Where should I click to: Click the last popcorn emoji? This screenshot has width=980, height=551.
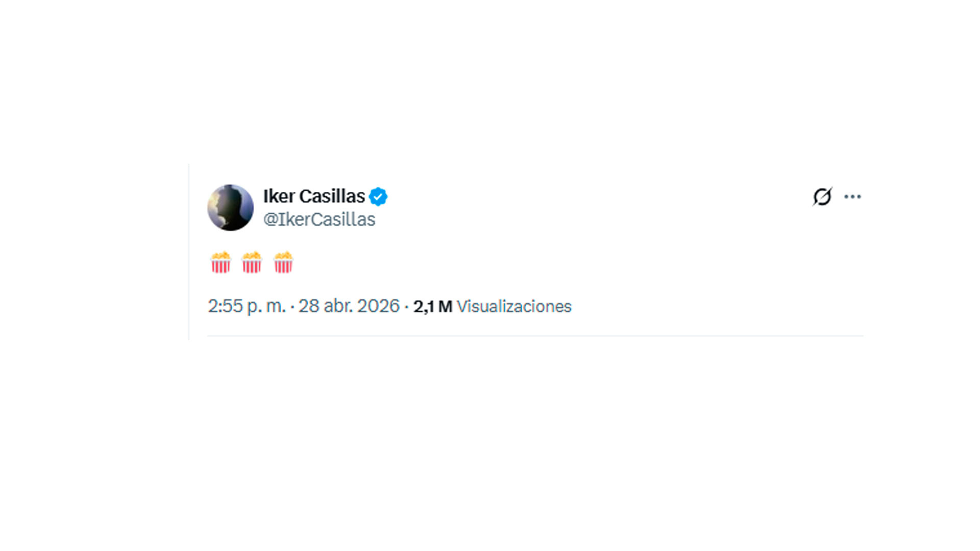coord(283,263)
